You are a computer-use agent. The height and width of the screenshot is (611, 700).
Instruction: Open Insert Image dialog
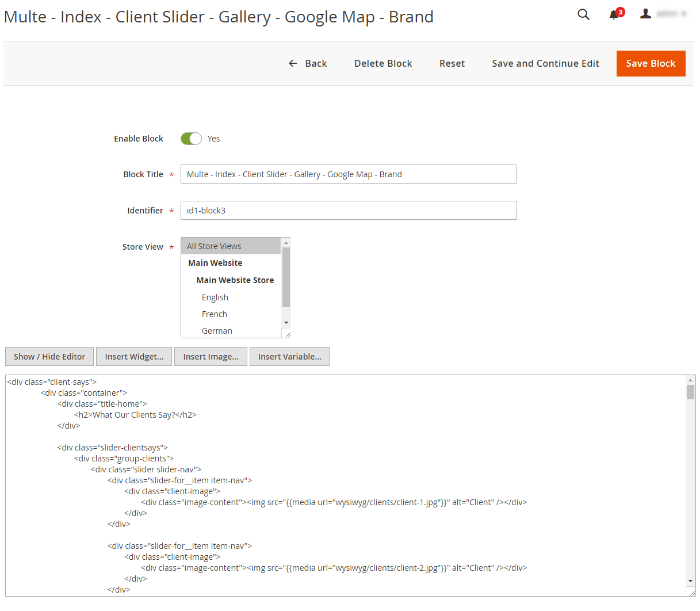tap(211, 357)
